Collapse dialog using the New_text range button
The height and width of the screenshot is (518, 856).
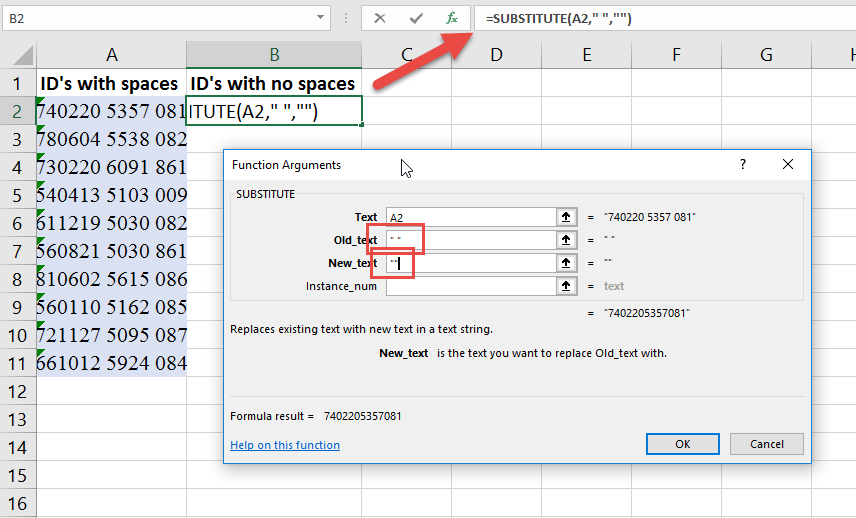(x=566, y=263)
